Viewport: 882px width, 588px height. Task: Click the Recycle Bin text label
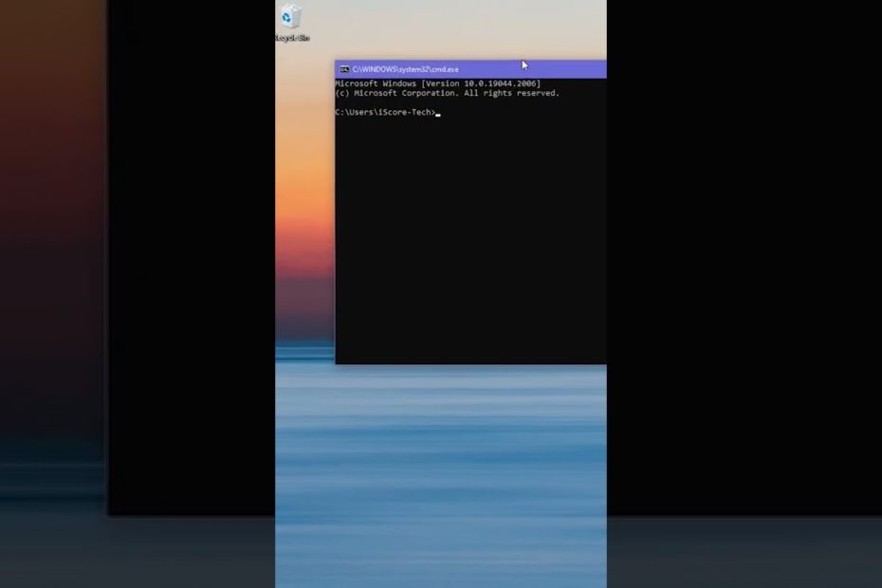(291, 38)
